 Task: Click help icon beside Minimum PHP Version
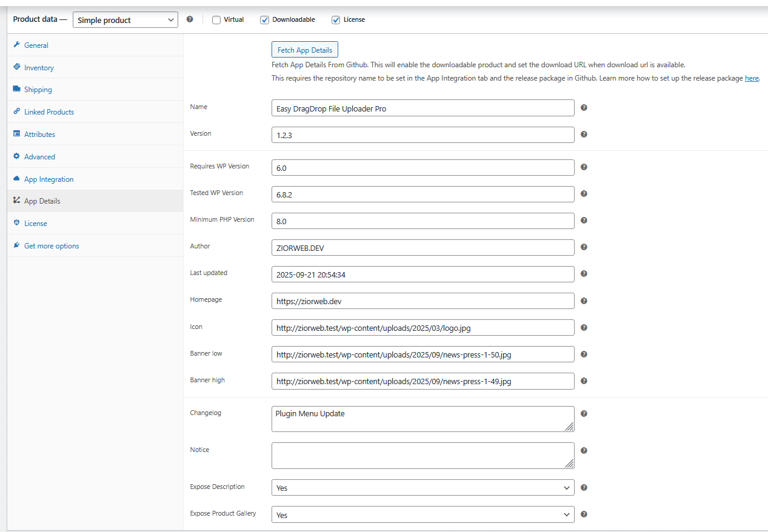coord(584,221)
